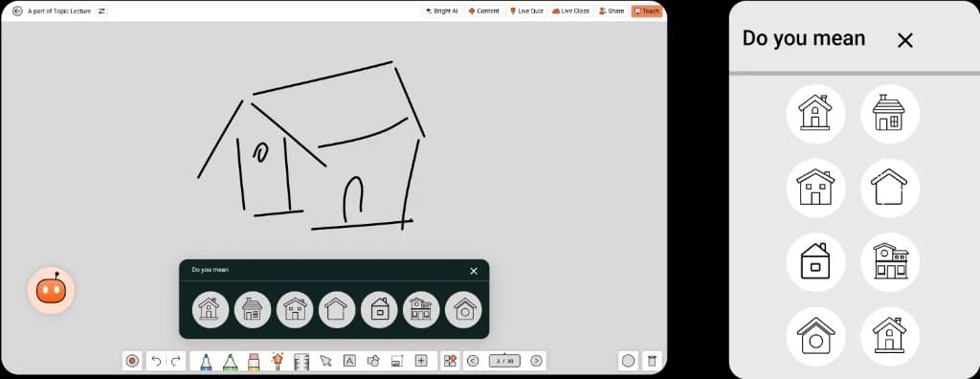Activate the magic wand AI pen
The height and width of the screenshot is (379, 980).
pyautogui.click(x=278, y=361)
